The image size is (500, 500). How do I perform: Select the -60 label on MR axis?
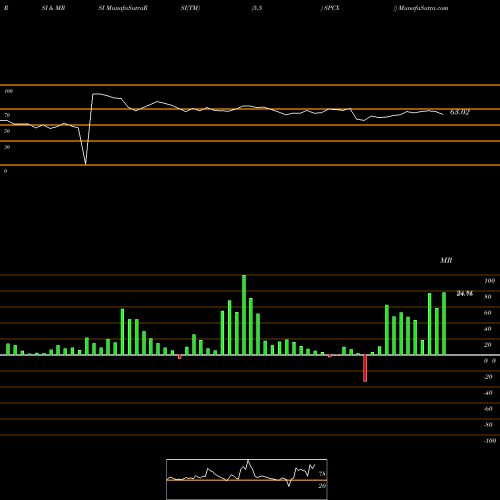pos(488,409)
